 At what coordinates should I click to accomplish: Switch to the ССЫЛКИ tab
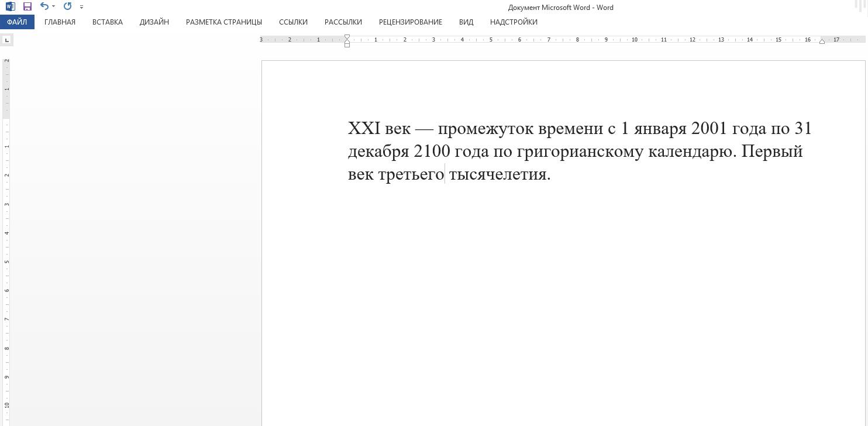293,22
